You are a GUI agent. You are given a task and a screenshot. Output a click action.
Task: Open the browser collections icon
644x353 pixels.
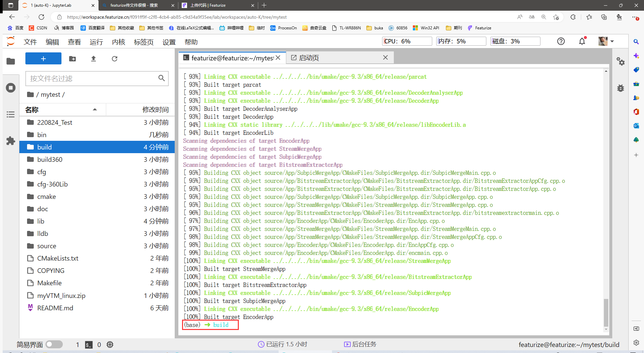pos(604,17)
